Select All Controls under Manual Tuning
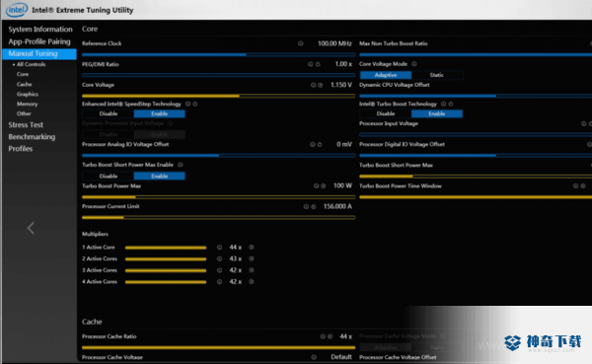Viewport: 592px width, 364px height. coord(31,64)
